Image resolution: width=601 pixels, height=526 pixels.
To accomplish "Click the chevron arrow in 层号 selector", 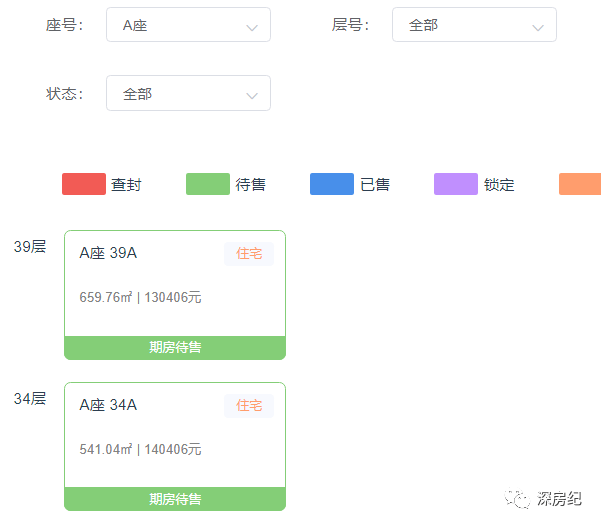I will [x=538, y=27].
